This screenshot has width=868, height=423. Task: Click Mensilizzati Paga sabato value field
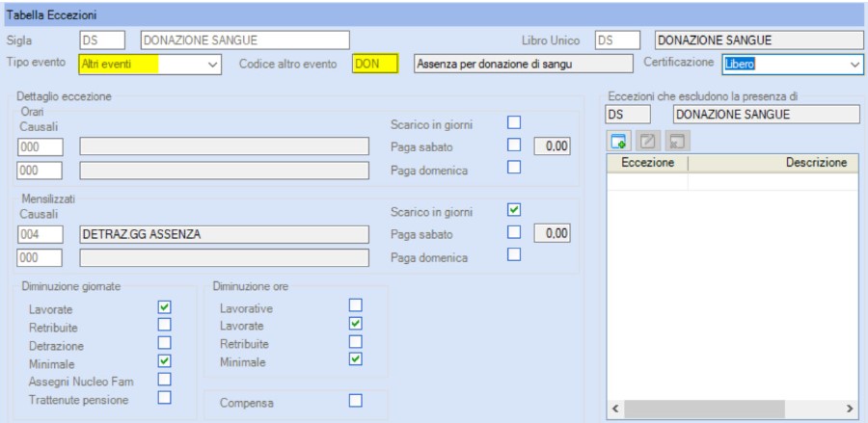coord(552,233)
